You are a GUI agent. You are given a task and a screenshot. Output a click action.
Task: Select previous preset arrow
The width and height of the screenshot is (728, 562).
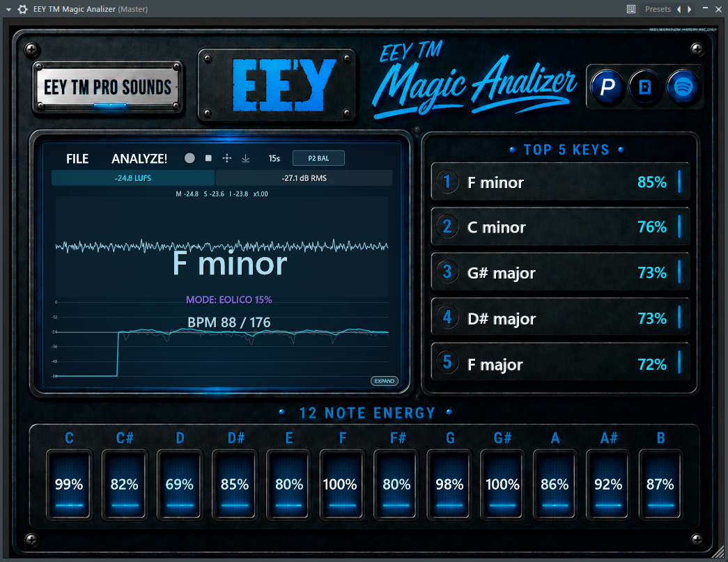pyautogui.click(x=679, y=9)
